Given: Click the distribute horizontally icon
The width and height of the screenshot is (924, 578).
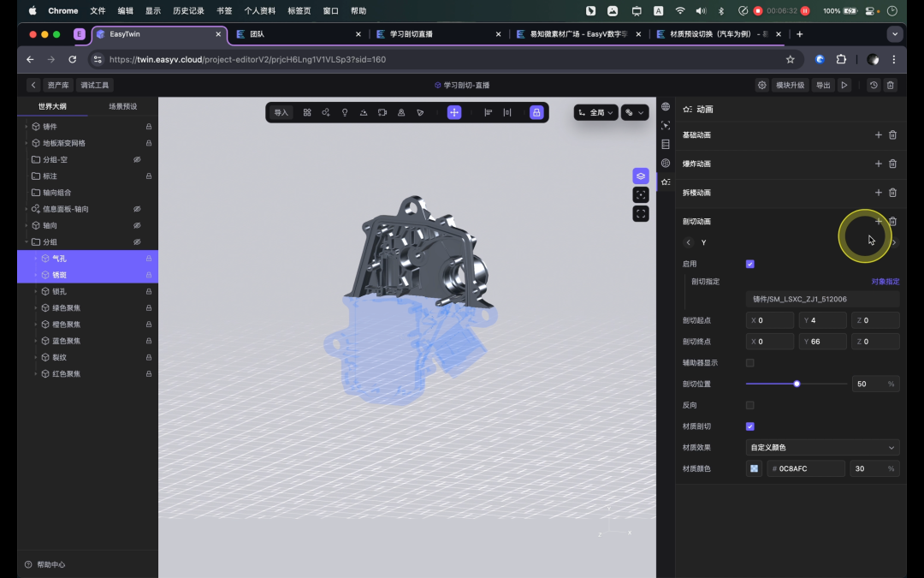Looking at the screenshot, I should (507, 112).
